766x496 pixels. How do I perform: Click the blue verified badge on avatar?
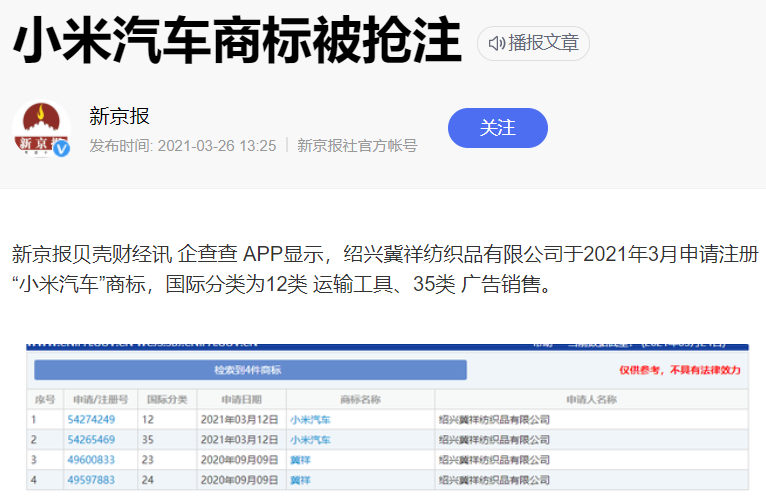pyautogui.click(x=62, y=149)
